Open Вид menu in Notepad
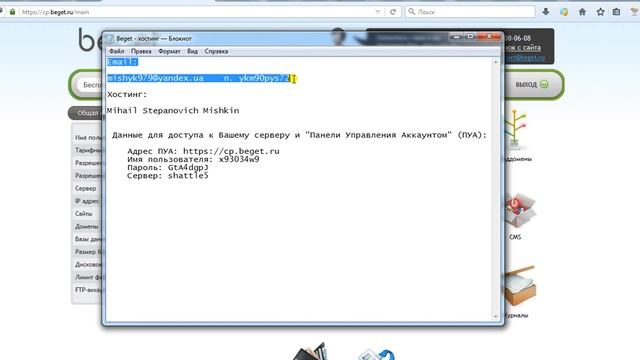The height and width of the screenshot is (360, 640). pyautogui.click(x=192, y=51)
